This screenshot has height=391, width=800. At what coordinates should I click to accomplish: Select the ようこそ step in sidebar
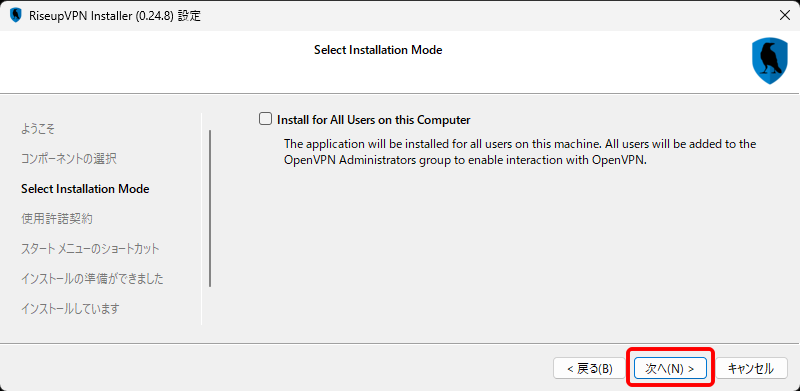(38, 129)
